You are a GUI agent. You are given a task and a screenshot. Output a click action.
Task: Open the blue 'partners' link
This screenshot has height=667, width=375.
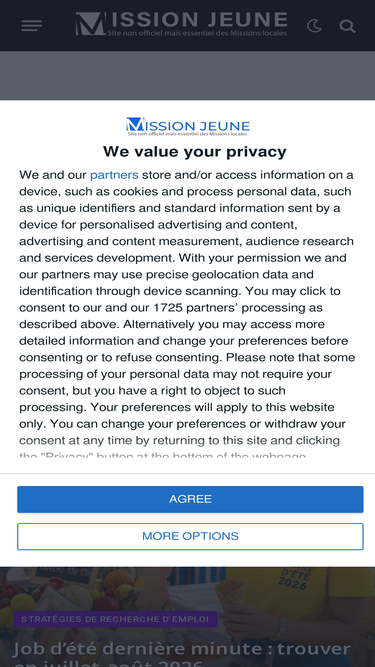114,175
